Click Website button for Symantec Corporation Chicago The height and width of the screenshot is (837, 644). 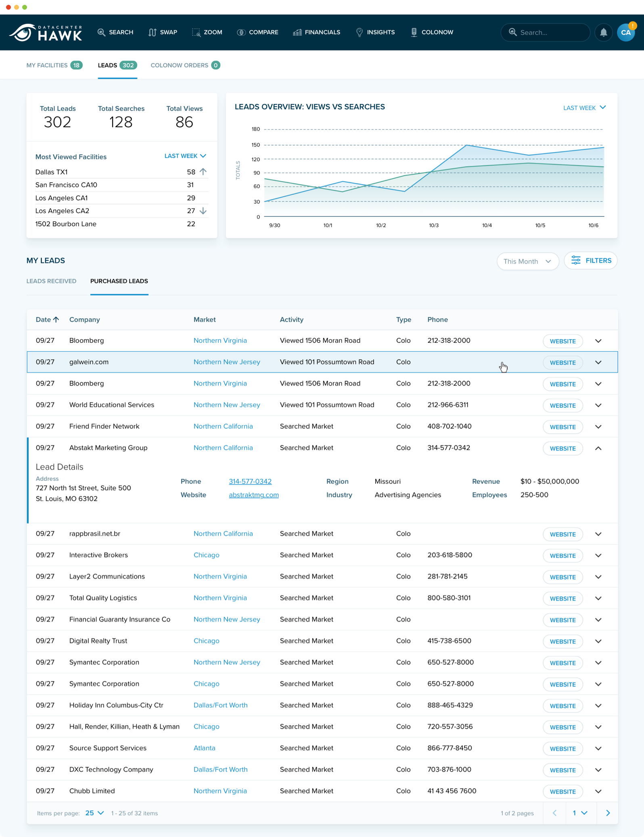(562, 685)
